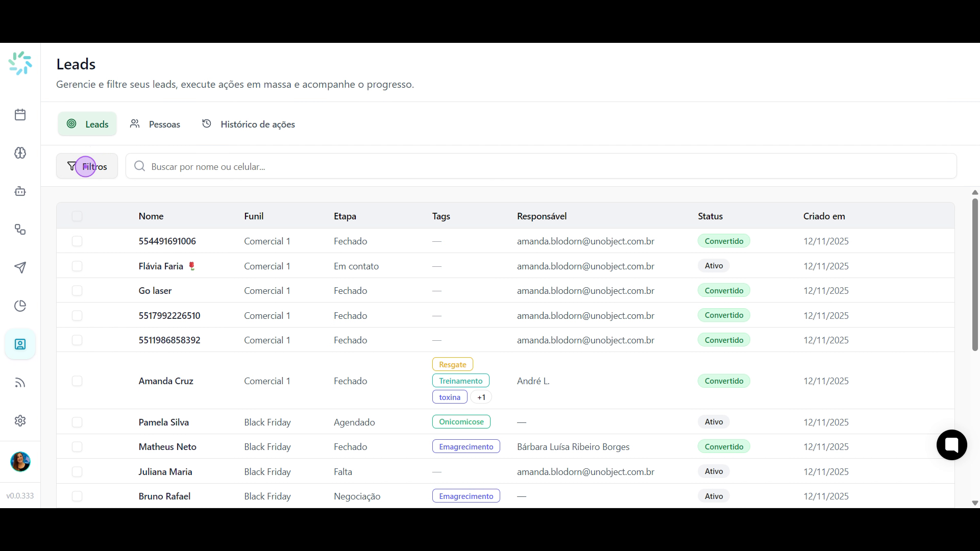Open the pie chart reports icon
This screenshot has height=551, width=980.
[20, 306]
